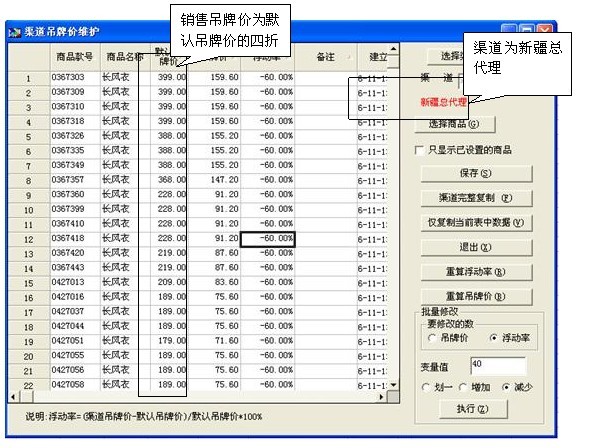The width and height of the screenshot is (590, 448).
Task: Click the vertical scrollbar up arrow
Action: 393,49
